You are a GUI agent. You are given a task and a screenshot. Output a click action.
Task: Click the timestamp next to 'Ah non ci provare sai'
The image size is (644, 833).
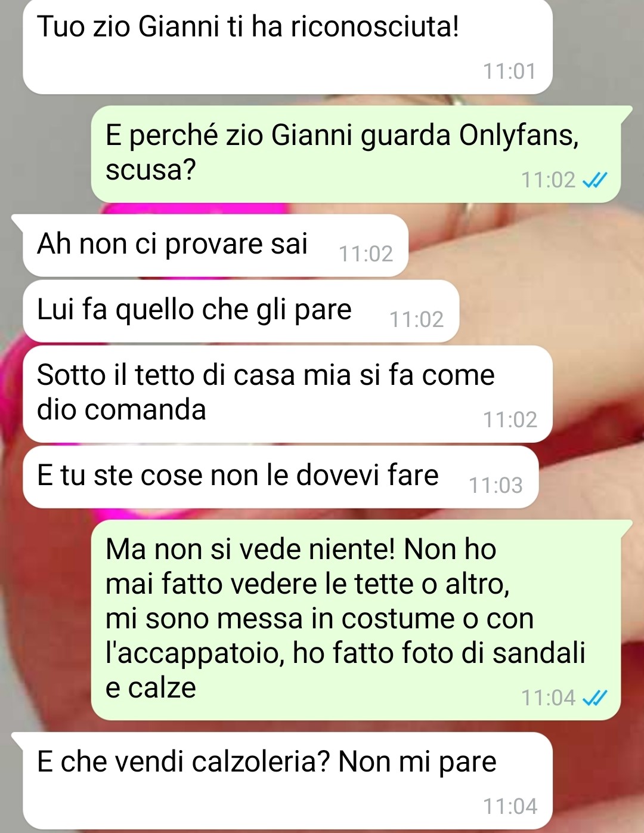366,254
